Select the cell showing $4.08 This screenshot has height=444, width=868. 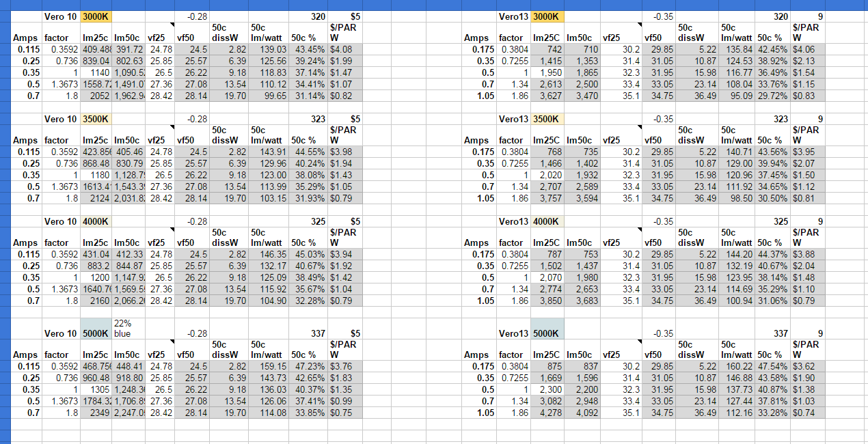345,49
